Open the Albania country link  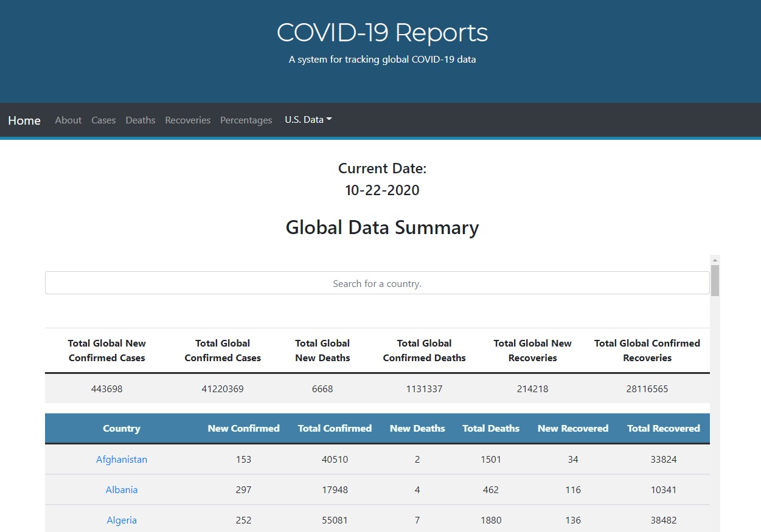[122, 490]
